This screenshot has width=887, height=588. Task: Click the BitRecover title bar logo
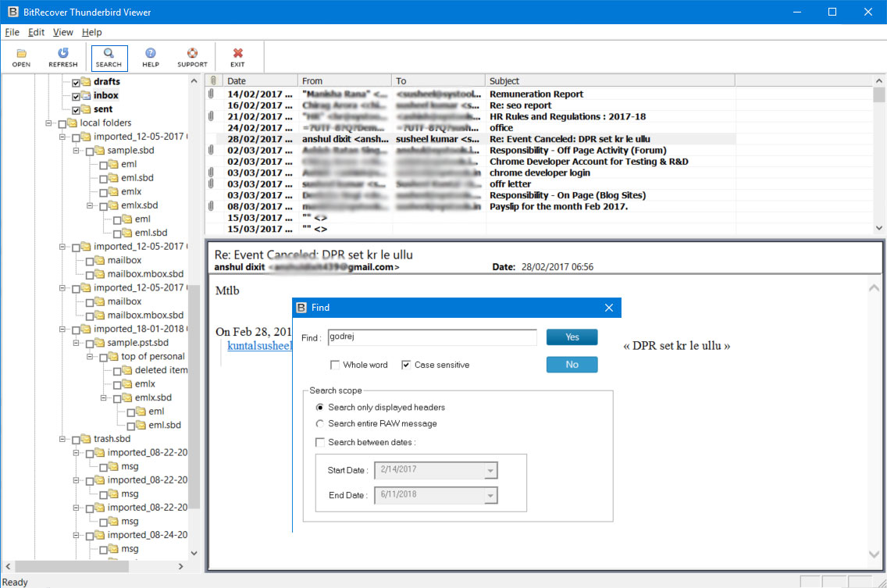point(13,11)
